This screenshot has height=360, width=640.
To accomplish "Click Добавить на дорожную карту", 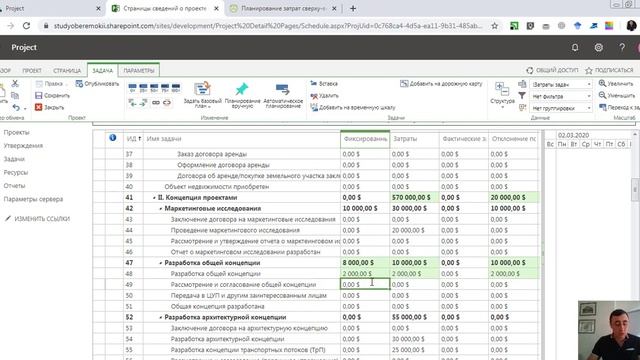I will coord(441,84).
